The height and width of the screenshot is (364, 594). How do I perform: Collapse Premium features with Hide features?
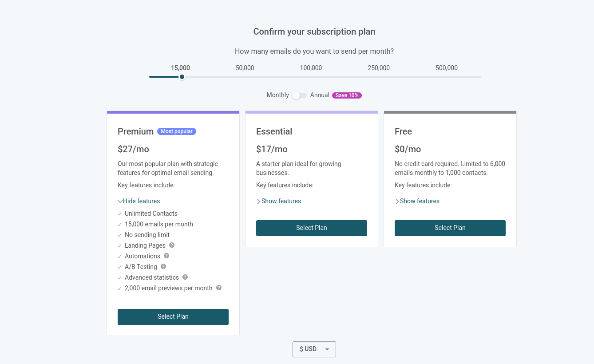click(x=141, y=201)
